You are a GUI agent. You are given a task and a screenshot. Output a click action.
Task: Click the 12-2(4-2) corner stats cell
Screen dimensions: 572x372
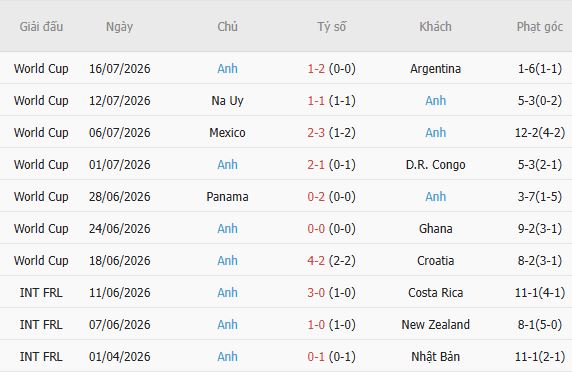point(540,133)
